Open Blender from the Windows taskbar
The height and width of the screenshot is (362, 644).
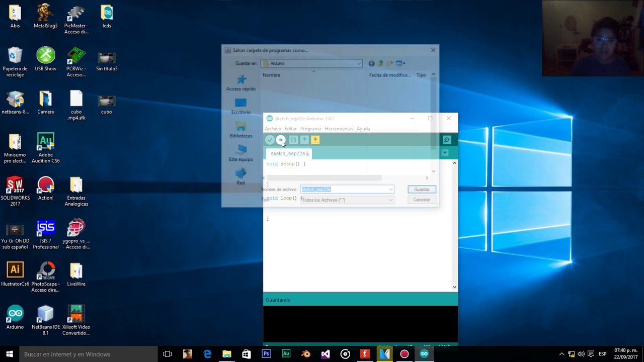[x=306, y=354]
